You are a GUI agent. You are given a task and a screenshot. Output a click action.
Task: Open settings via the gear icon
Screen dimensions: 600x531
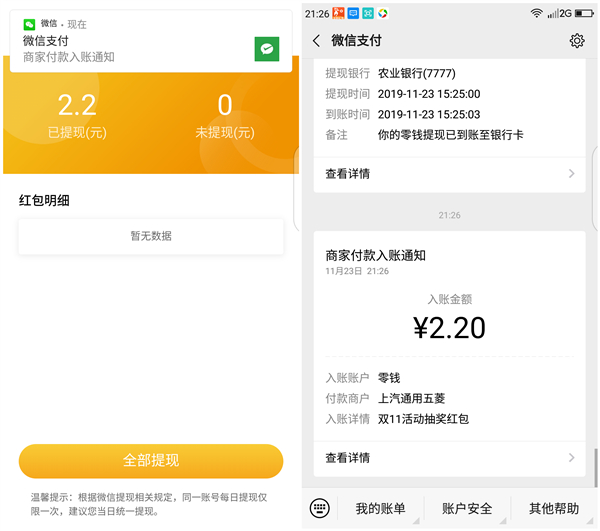pos(577,41)
